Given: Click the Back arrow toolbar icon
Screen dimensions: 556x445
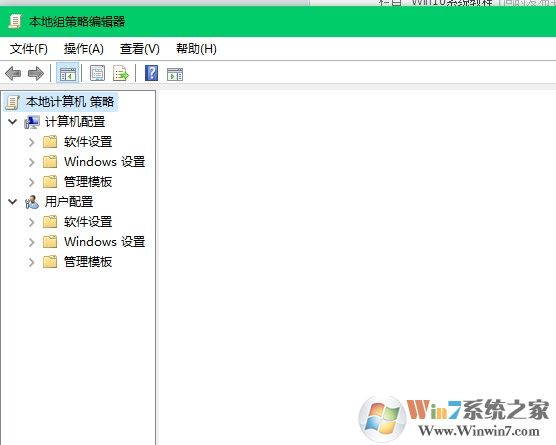Looking at the screenshot, I should 13,74.
